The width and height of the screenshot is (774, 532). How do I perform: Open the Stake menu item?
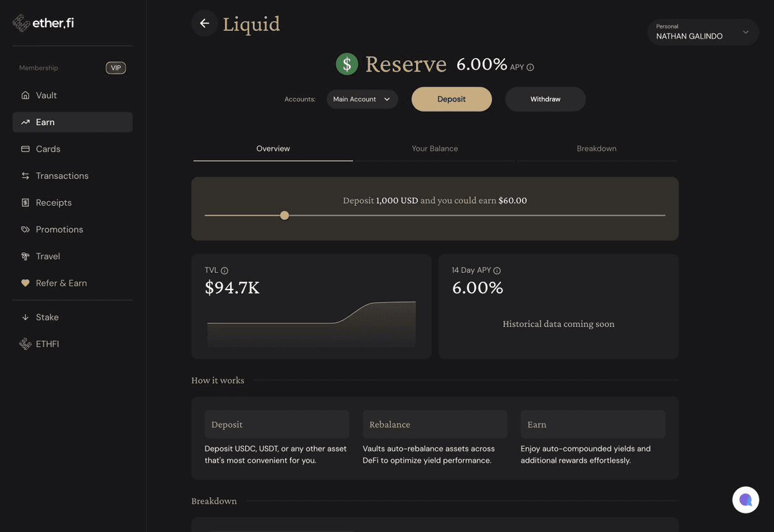[x=47, y=317]
